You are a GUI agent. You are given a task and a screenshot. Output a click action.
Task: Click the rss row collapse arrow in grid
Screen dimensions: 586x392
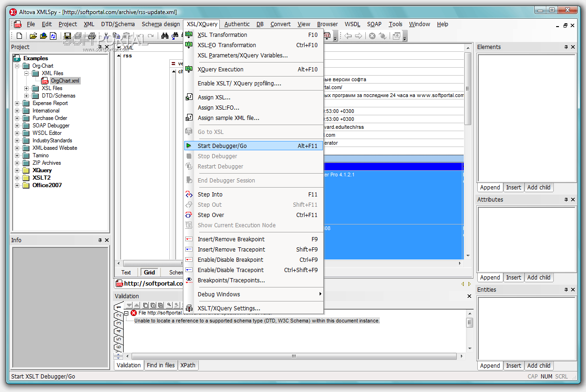click(119, 56)
